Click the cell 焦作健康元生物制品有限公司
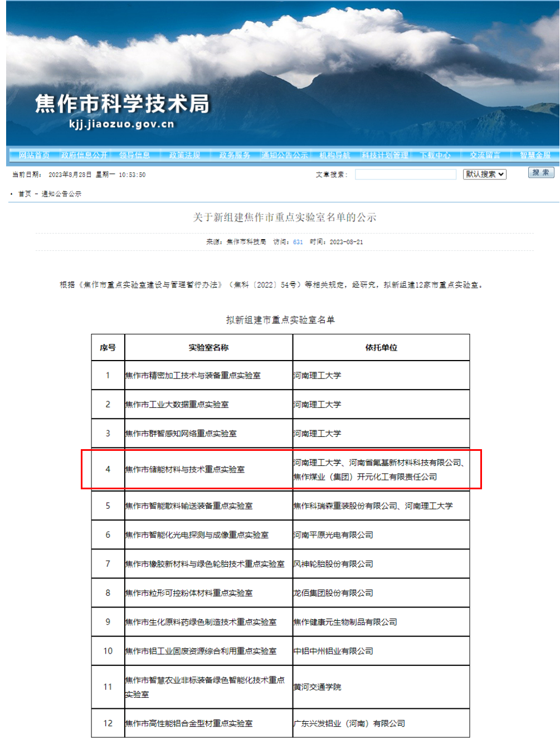 (381, 622)
